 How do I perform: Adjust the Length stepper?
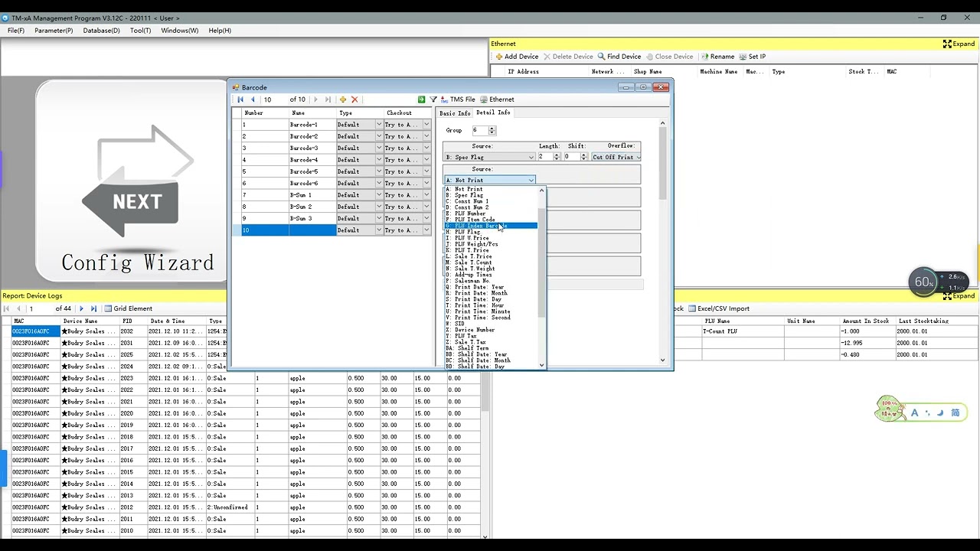click(x=557, y=157)
